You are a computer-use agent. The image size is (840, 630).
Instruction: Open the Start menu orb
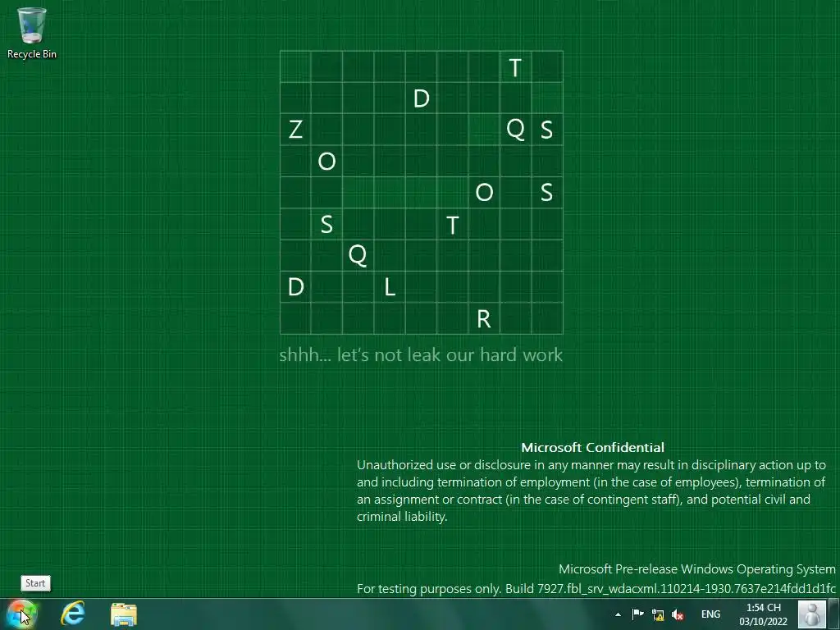pyautogui.click(x=21, y=614)
